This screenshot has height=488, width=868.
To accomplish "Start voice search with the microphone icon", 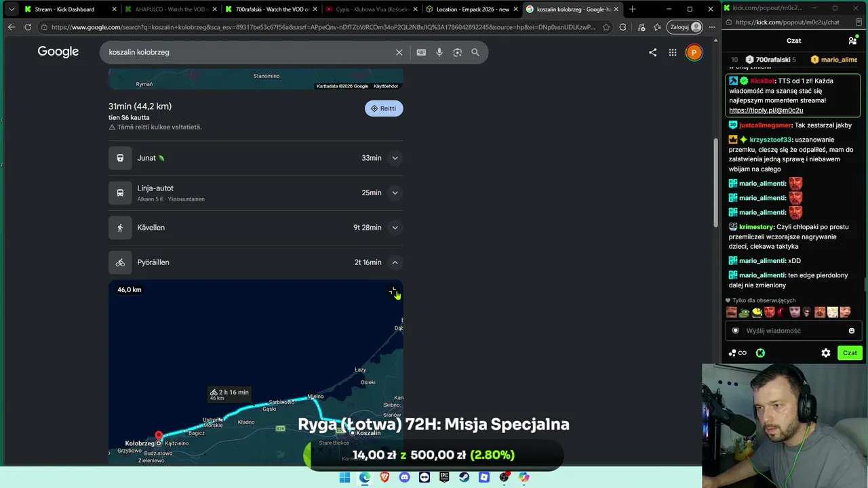I will point(439,52).
